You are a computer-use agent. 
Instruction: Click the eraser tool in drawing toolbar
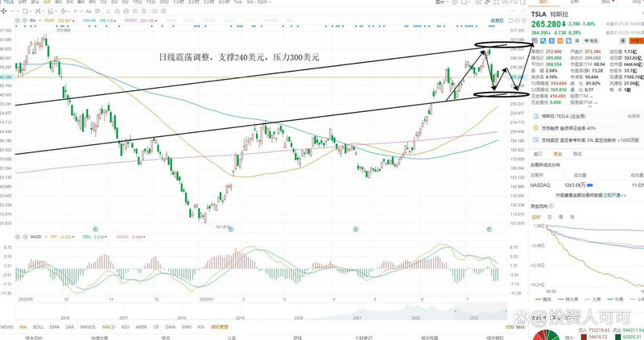pyautogui.click(x=108, y=11)
